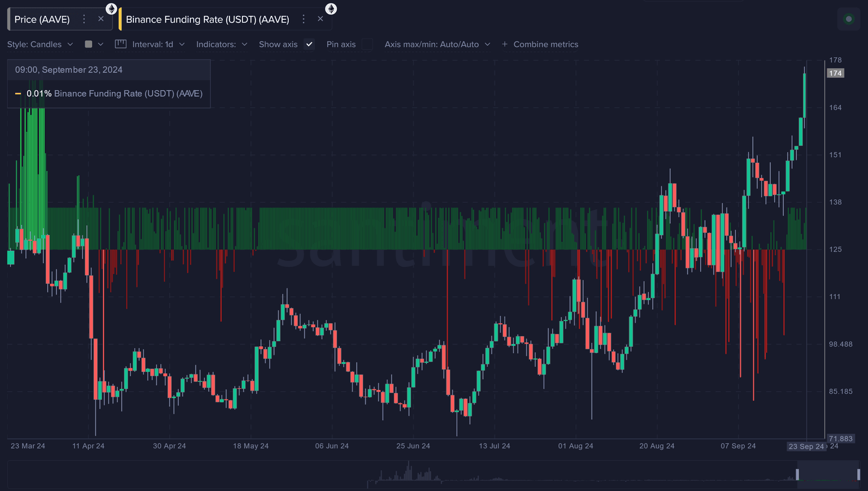Viewport: 868px width, 491px height.
Task: Select the Binance Funding Rate (USDT) tab
Action: click(207, 19)
